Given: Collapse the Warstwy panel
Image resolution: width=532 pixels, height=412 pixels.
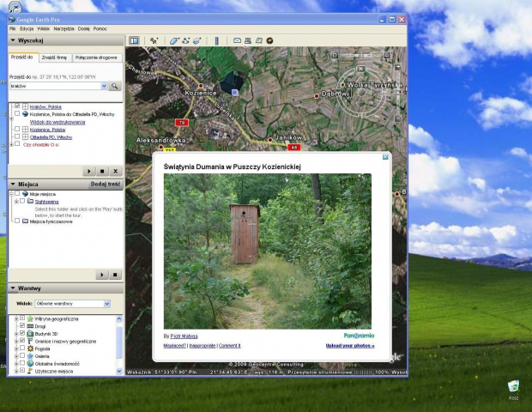Looking at the screenshot, I should coord(13,288).
